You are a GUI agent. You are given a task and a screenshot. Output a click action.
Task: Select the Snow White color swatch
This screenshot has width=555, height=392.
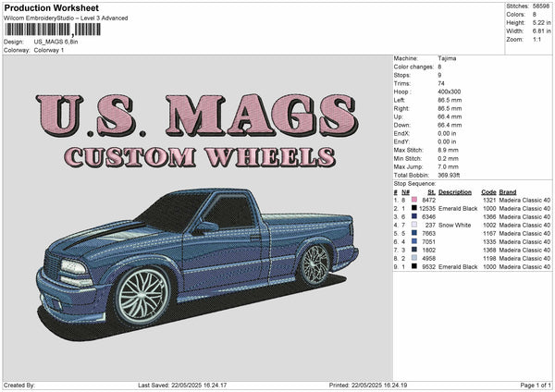pos(414,225)
